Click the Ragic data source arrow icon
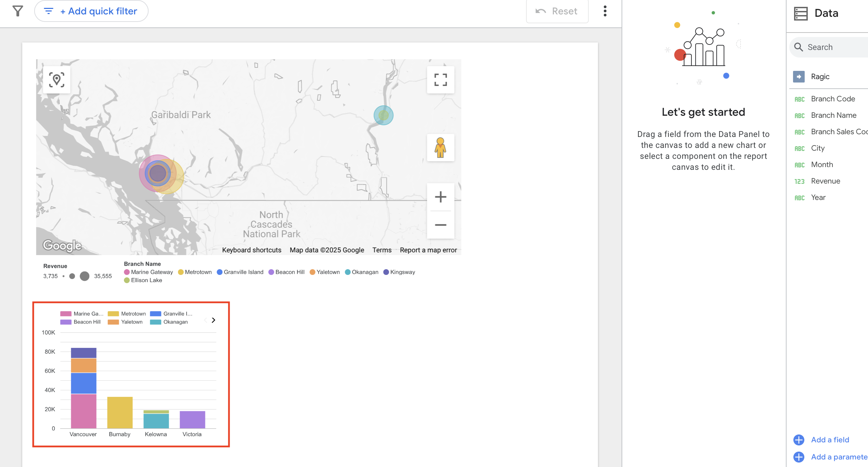The image size is (868, 467). [x=799, y=76]
